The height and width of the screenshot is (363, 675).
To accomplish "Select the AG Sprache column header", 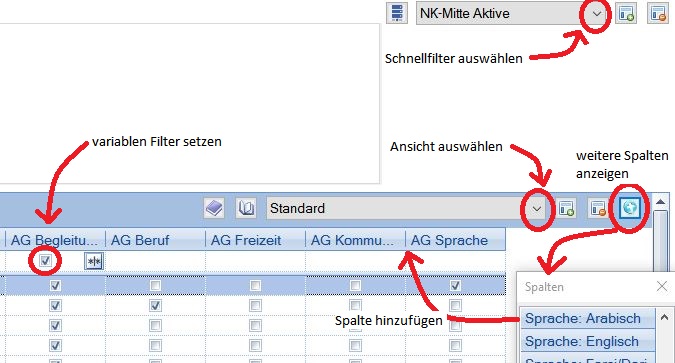I will point(455,240).
